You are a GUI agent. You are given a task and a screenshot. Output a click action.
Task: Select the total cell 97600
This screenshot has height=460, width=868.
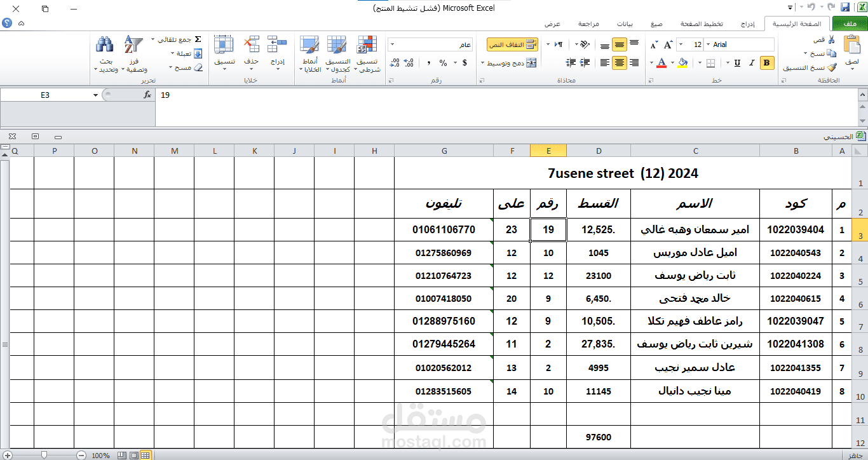[x=598, y=437]
